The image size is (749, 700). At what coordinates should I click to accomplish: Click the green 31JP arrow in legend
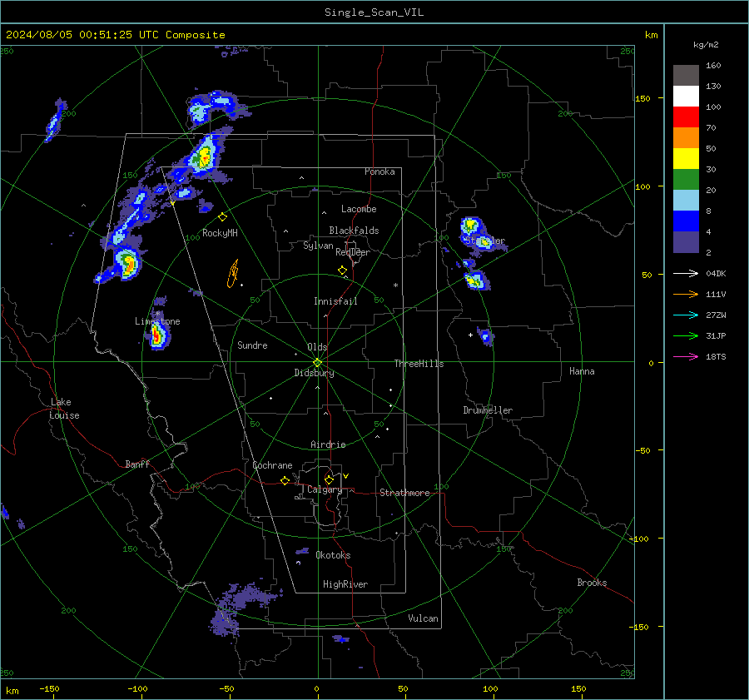(686, 336)
